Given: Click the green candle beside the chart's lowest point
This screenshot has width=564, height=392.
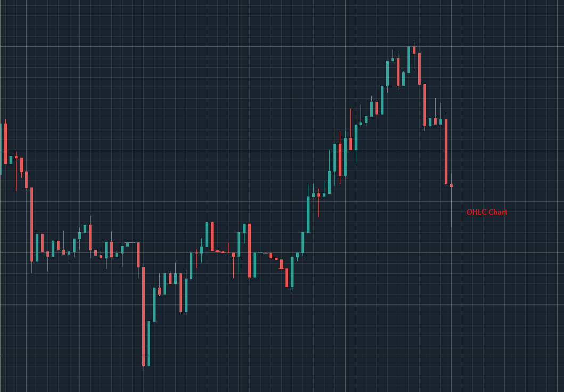Looking at the screenshot, I should point(149,343).
